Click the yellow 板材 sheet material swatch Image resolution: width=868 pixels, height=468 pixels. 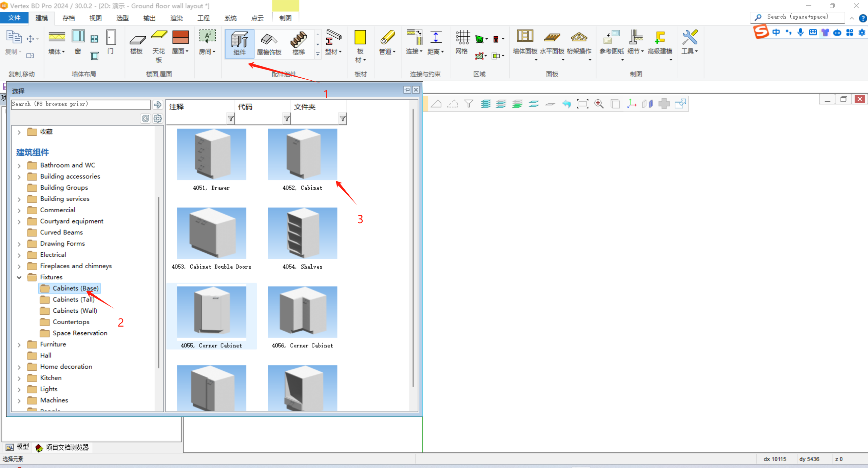pyautogui.click(x=360, y=37)
